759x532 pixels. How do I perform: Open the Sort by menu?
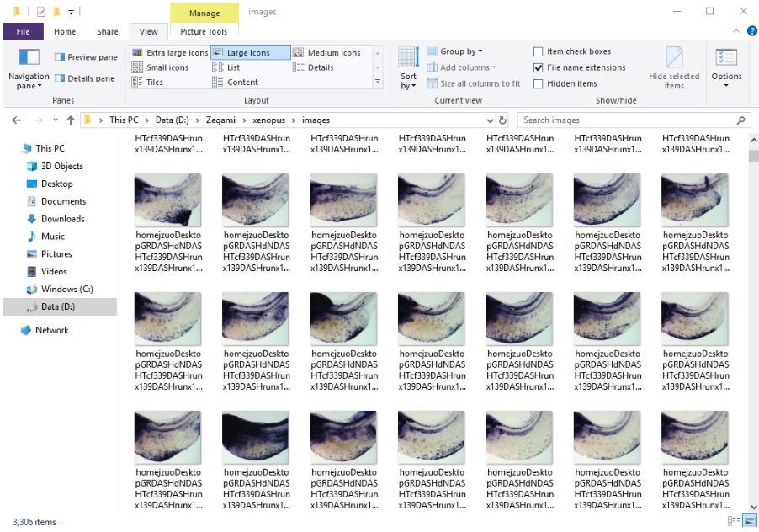click(408, 68)
